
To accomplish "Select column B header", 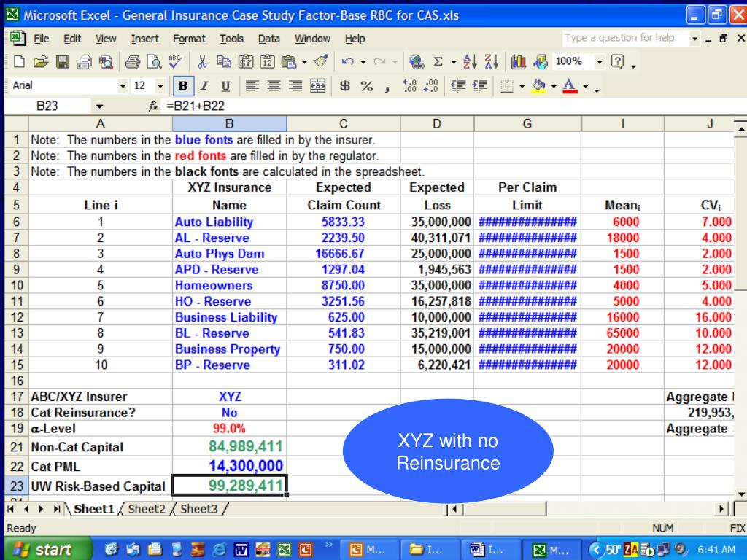I will [x=229, y=124].
